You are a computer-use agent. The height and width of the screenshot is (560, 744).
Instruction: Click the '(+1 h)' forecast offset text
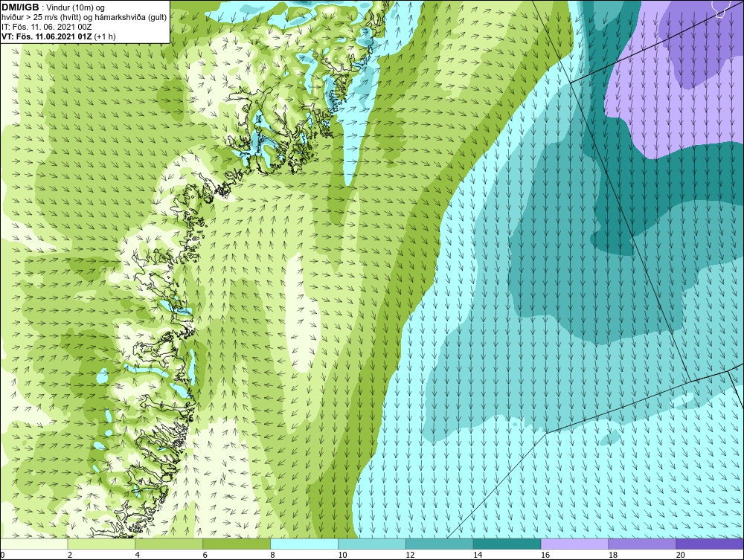(x=105, y=36)
